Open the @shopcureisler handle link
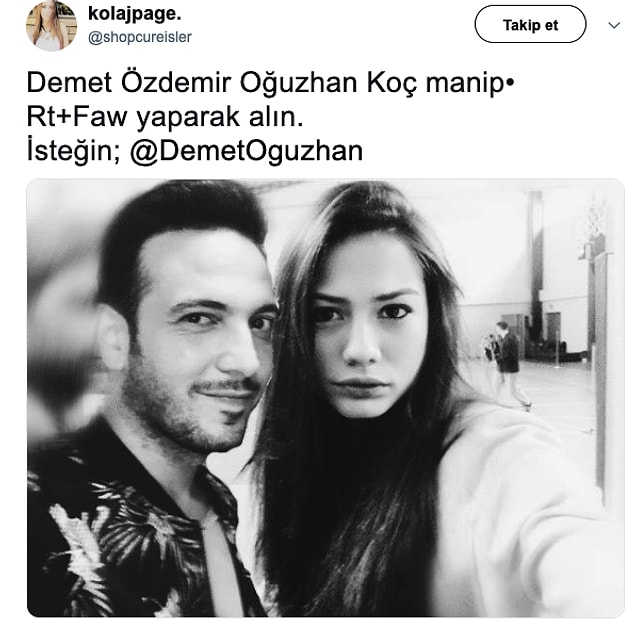 click(x=140, y=37)
